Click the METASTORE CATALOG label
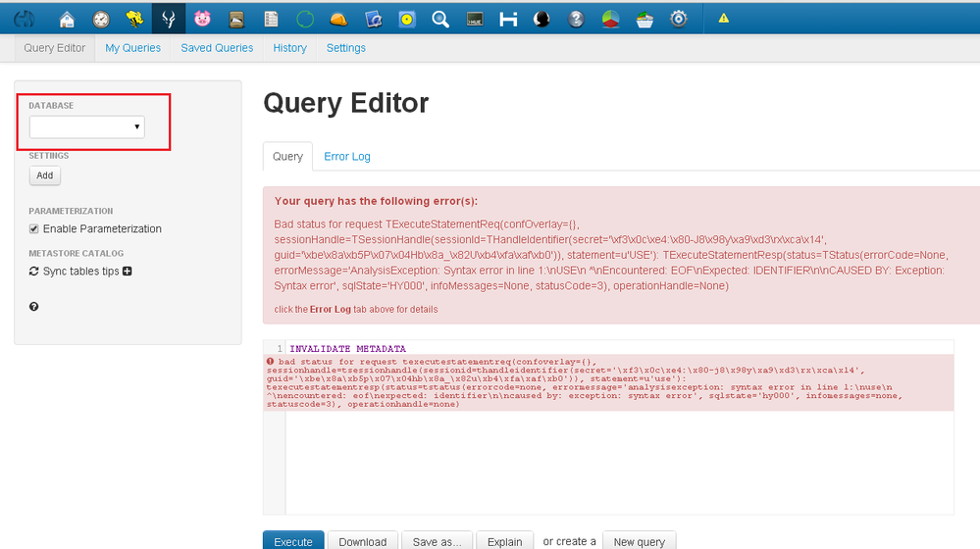This screenshot has height=549, width=980. (x=77, y=253)
